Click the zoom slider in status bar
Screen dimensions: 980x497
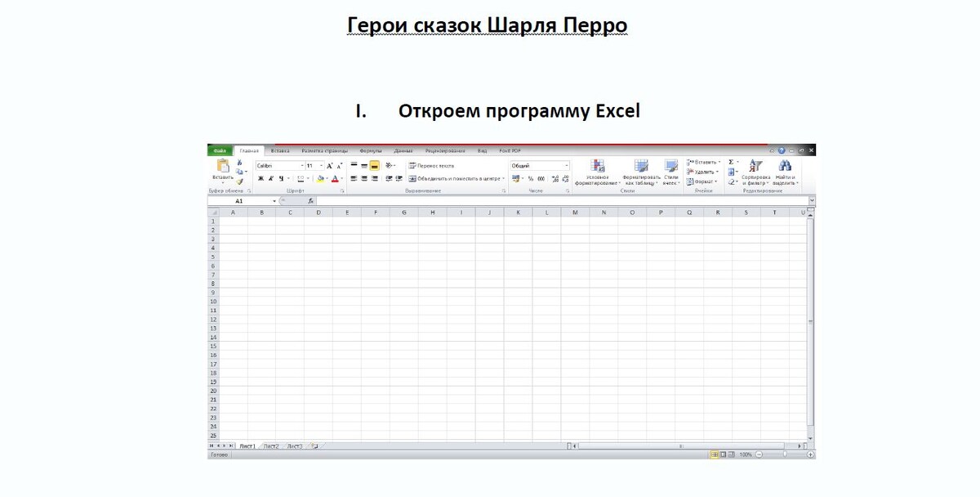[784, 454]
